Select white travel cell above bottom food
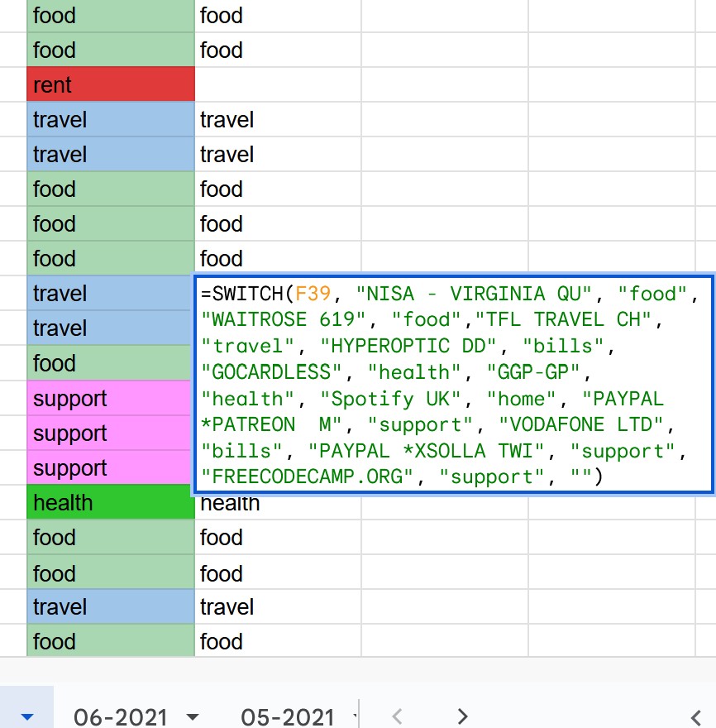 [278, 607]
